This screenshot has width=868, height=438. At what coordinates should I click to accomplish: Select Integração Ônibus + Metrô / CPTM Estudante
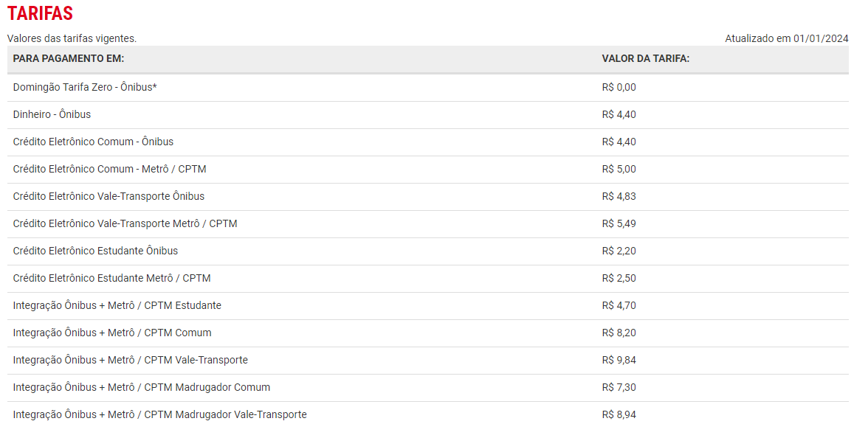(117, 305)
